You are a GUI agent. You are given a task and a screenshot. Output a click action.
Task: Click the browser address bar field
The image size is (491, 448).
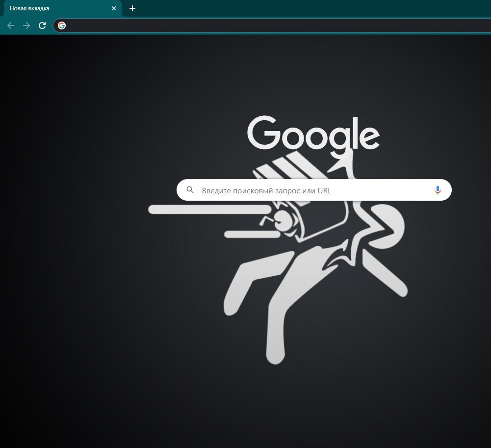[x=272, y=26]
